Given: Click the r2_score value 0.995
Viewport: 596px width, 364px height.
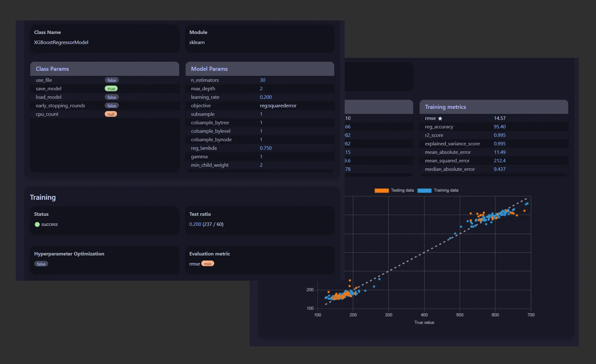Looking at the screenshot, I should point(500,135).
